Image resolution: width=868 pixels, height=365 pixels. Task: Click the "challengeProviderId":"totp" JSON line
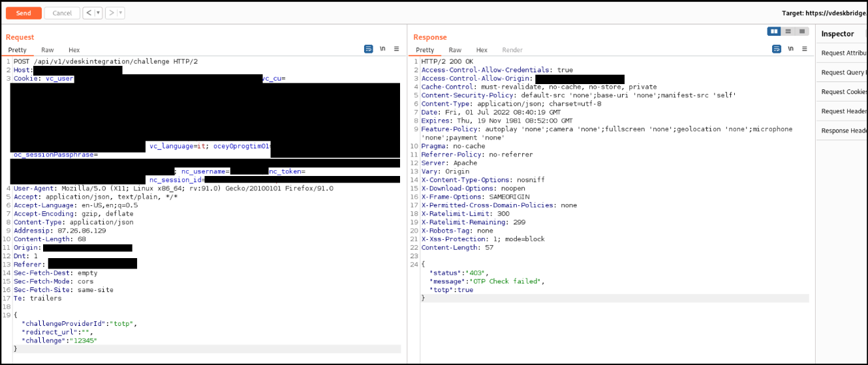80,324
